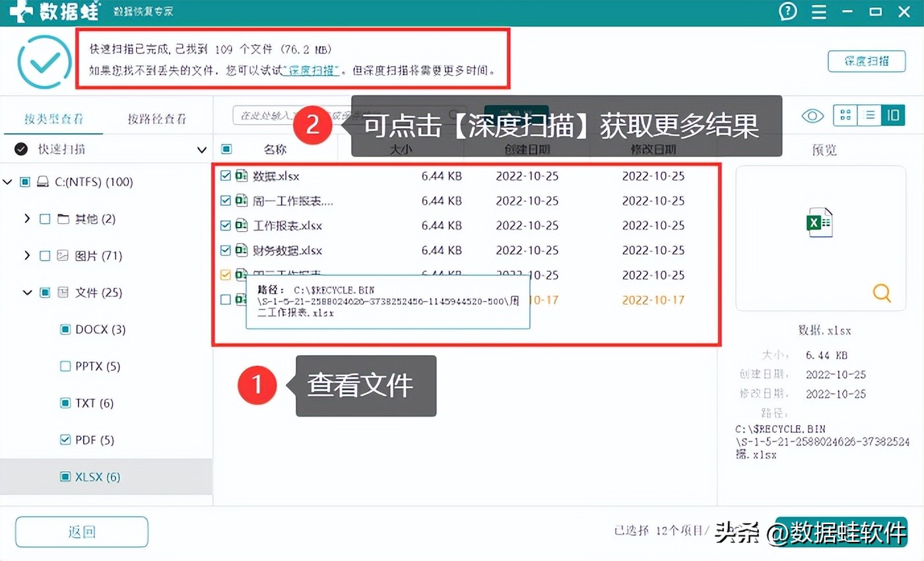This screenshot has height=561, width=924.
Task: Click the folder icon beside 其他
Action: (x=63, y=218)
